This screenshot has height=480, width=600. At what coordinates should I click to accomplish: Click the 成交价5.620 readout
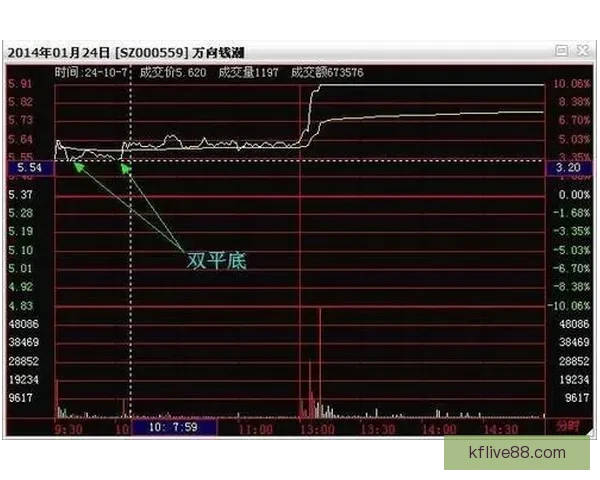[x=173, y=72]
